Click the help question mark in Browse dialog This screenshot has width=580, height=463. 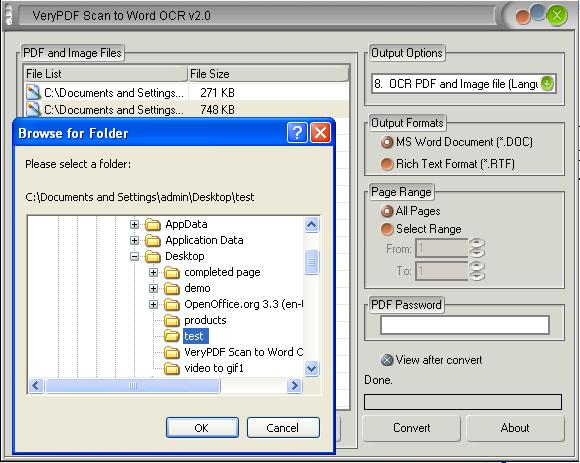tap(297, 132)
